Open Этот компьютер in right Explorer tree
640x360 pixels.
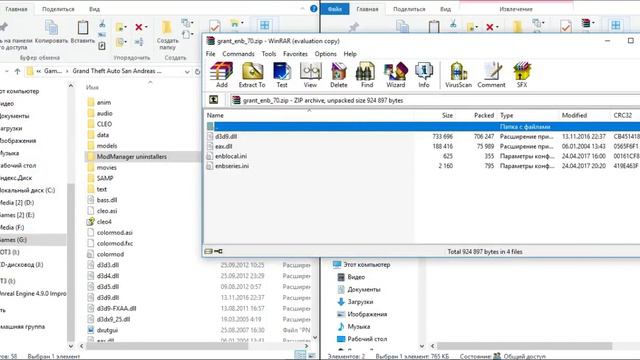(x=367, y=265)
